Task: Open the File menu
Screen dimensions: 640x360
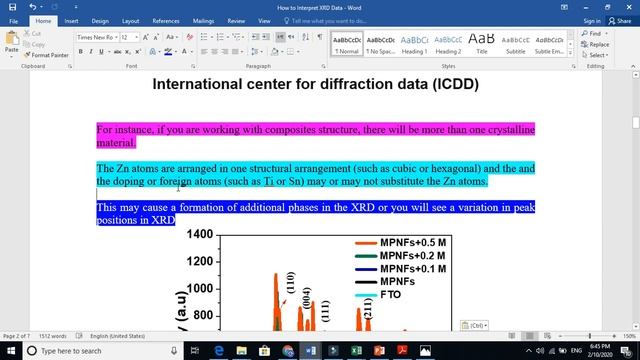Action: click(x=13, y=21)
